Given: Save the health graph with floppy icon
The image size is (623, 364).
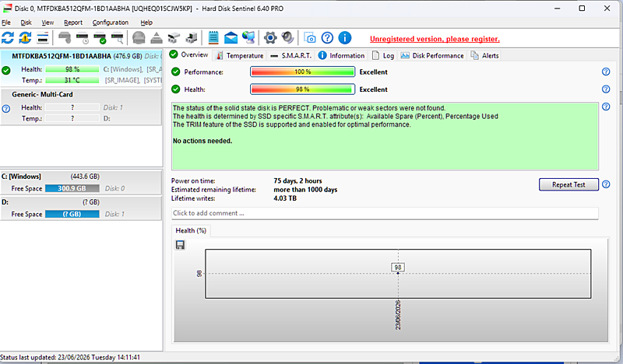Looking at the screenshot, I should pyautogui.click(x=180, y=245).
